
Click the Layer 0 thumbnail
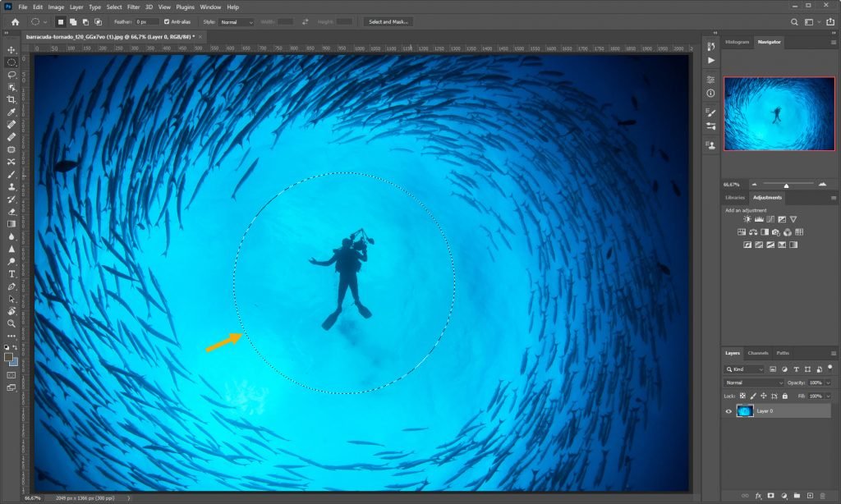(745, 411)
